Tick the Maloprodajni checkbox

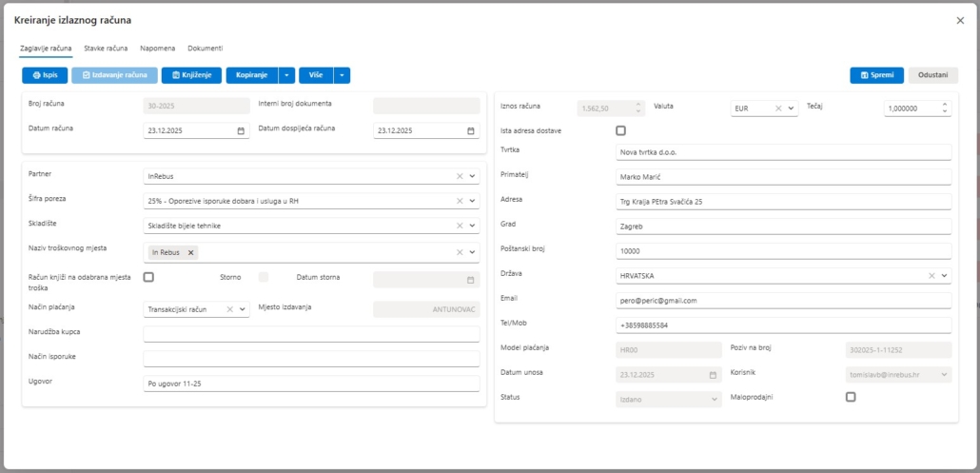coord(851,397)
